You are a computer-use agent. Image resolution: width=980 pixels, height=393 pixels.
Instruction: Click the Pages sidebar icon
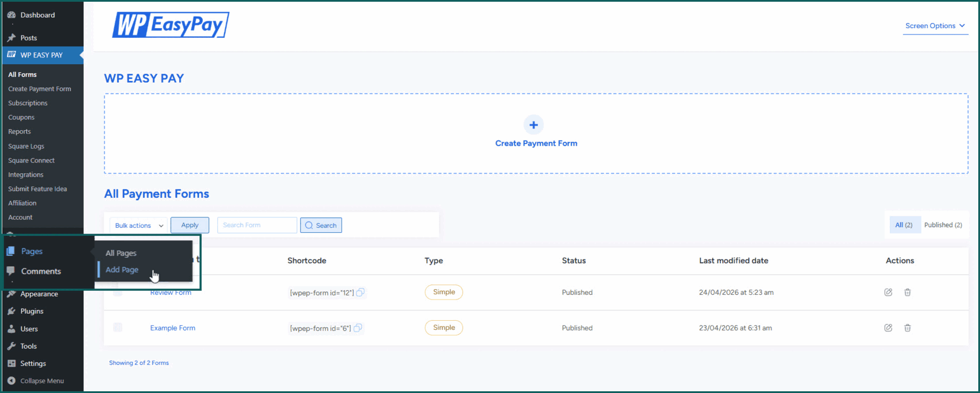(x=10, y=251)
